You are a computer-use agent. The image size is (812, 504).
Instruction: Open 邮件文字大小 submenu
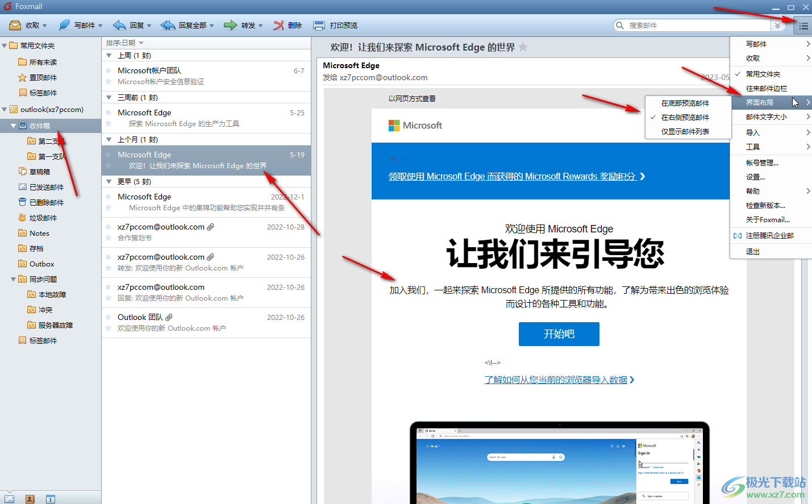(771, 116)
